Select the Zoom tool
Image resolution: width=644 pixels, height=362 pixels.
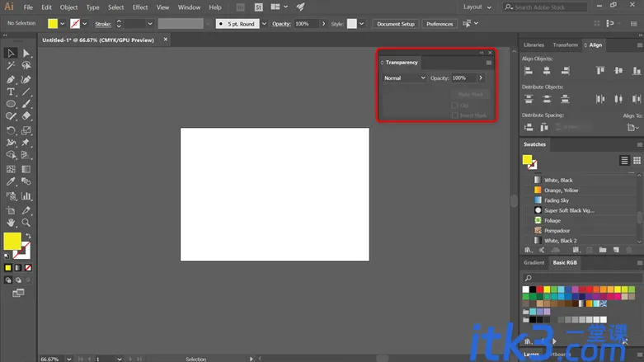26,223
